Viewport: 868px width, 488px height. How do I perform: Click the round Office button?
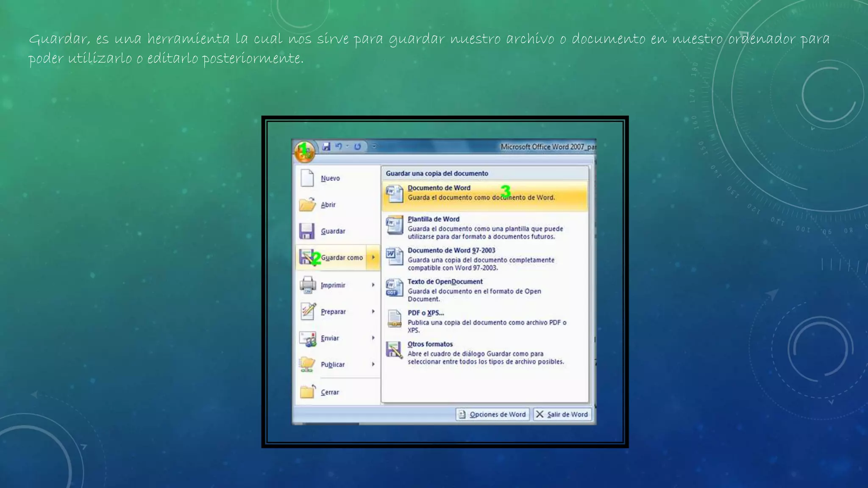pos(304,152)
